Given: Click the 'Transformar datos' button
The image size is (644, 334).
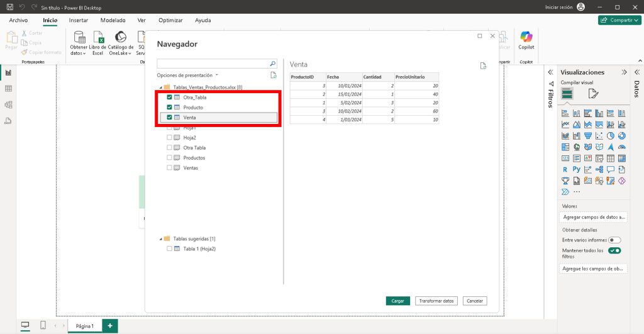Looking at the screenshot, I should tap(436, 301).
